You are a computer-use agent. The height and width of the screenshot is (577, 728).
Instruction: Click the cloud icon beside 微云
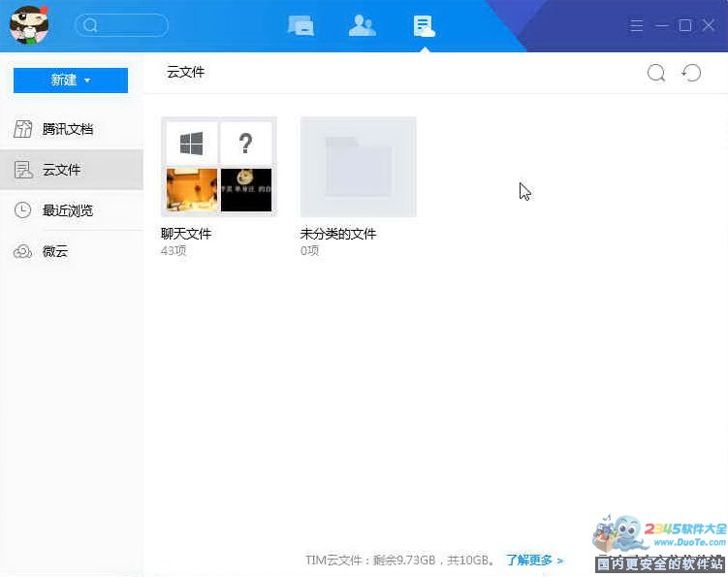coord(22,251)
